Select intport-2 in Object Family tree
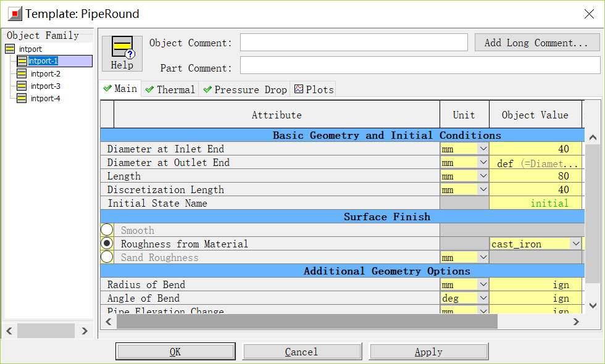Image resolution: width=605 pixels, height=364 pixels. pos(46,73)
